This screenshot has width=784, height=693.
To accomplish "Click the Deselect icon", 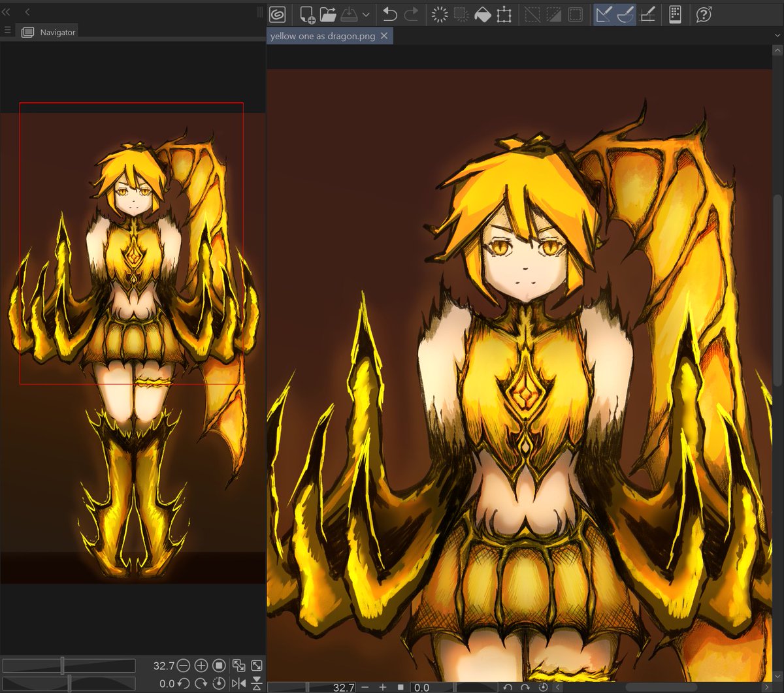I will click(x=532, y=14).
